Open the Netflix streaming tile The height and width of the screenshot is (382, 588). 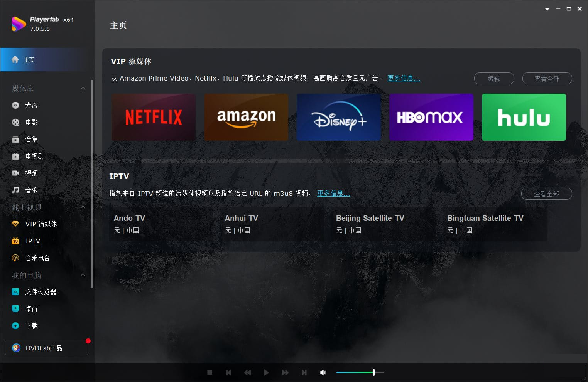(x=154, y=117)
